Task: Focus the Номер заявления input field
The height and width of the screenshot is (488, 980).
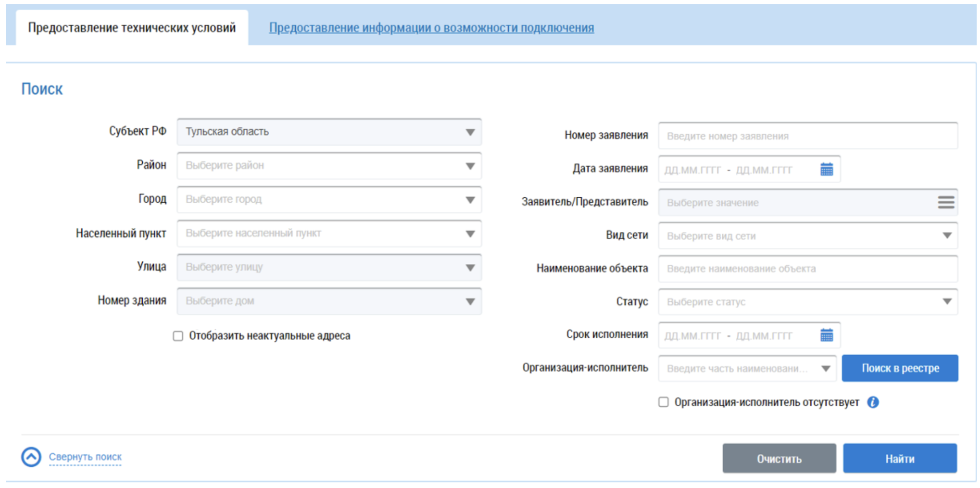Action: (807, 136)
